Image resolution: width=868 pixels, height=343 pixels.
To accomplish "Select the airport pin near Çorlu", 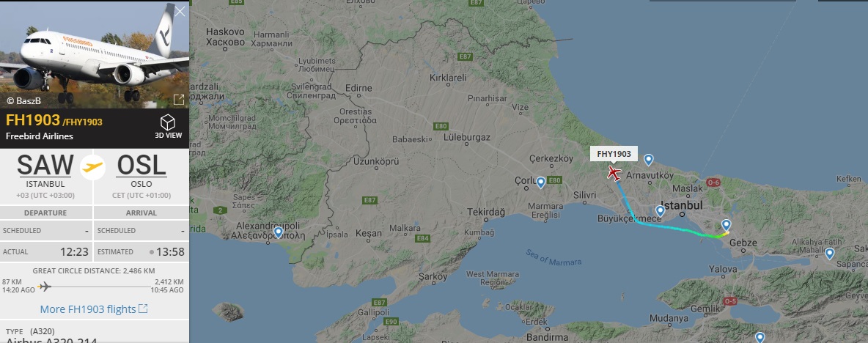I will click(x=541, y=182).
